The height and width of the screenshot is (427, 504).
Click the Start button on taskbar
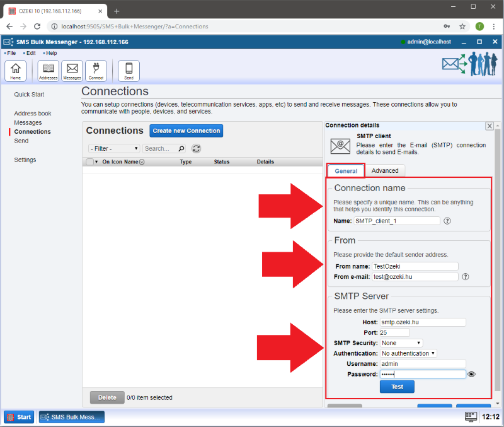pyautogui.click(x=19, y=417)
